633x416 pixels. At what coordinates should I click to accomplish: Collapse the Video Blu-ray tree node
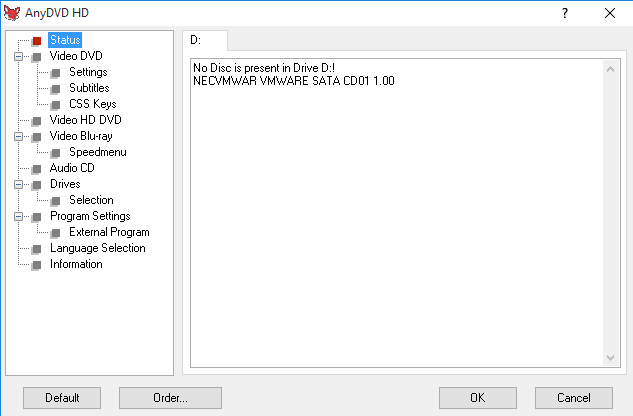pos(18,137)
